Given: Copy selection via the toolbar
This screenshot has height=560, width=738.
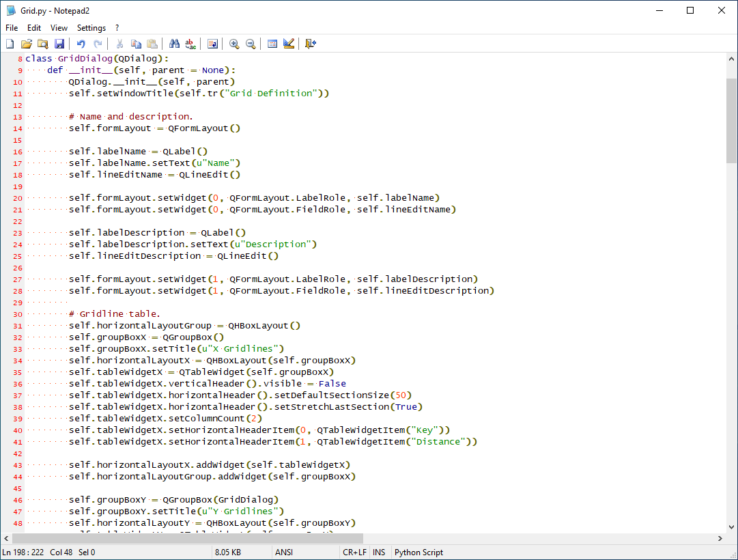Looking at the screenshot, I should point(136,44).
